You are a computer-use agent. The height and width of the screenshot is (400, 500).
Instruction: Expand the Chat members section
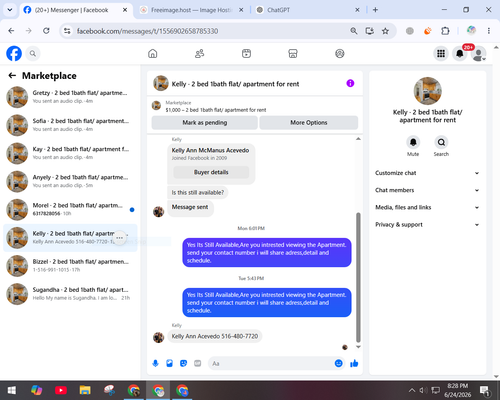point(428,190)
